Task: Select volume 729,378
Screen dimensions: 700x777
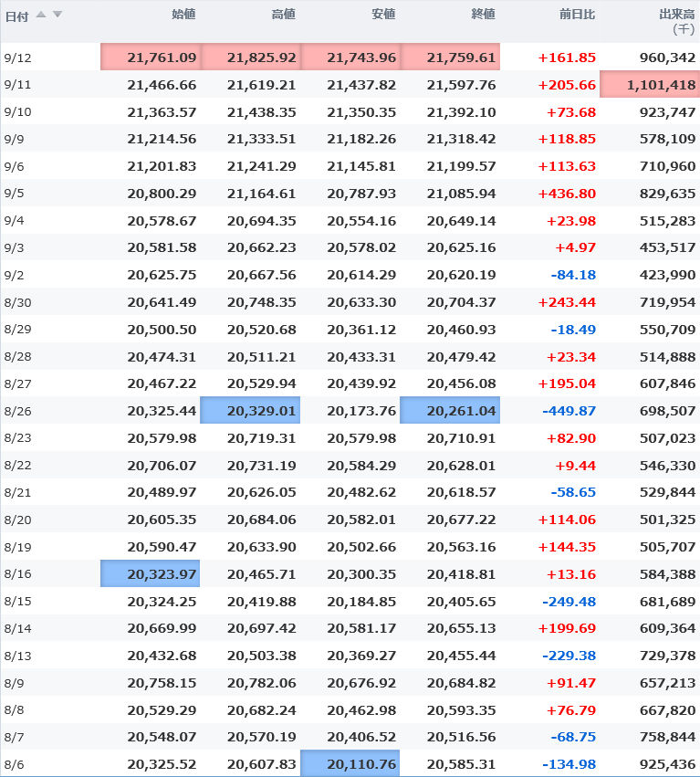Action: click(x=667, y=656)
